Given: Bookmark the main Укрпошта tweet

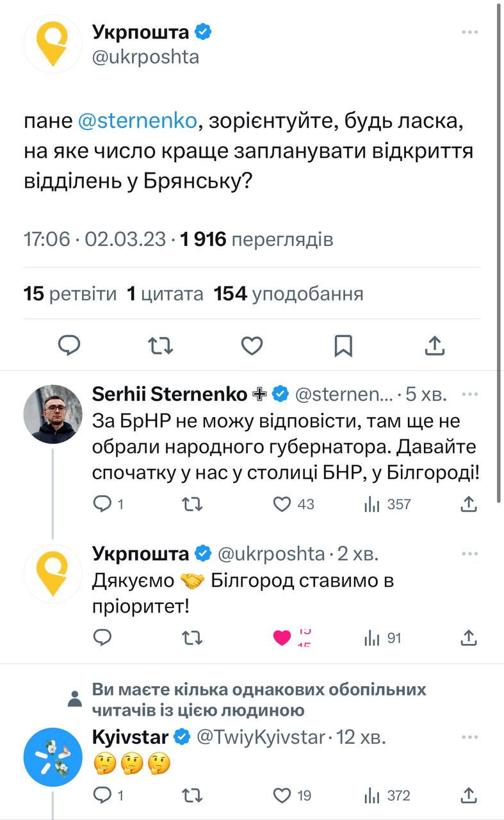Looking at the screenshot, I should coord(343,346).
